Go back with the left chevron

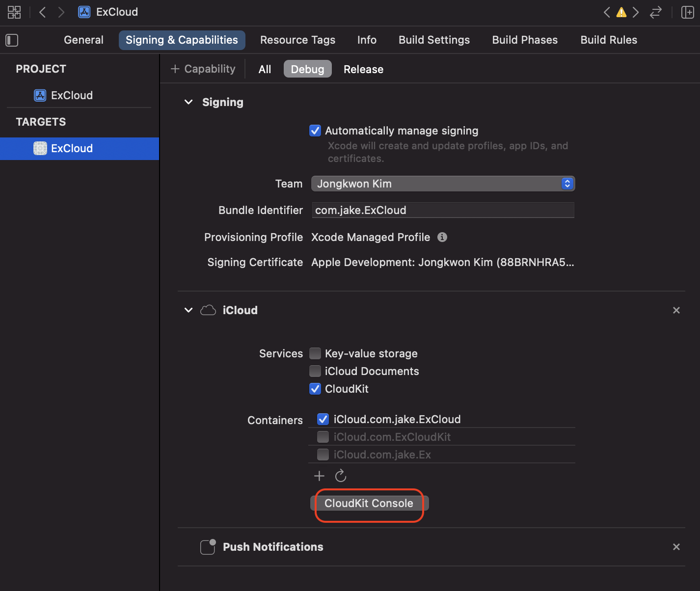point(43,12)
